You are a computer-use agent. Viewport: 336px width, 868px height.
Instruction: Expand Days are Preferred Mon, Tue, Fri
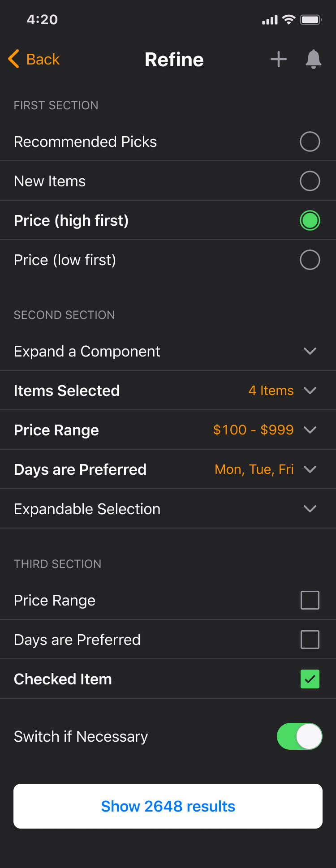310,469
